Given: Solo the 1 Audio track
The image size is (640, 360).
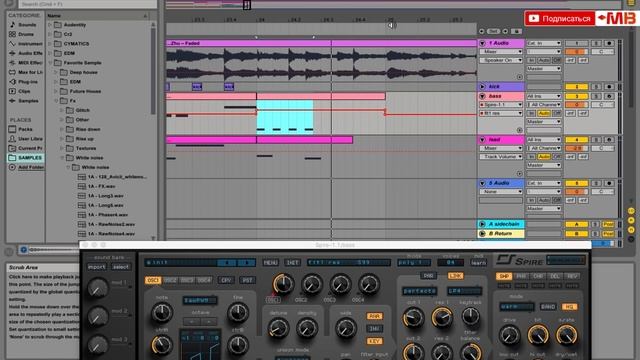Looking at the screenshot, I should tap(596, 43).
